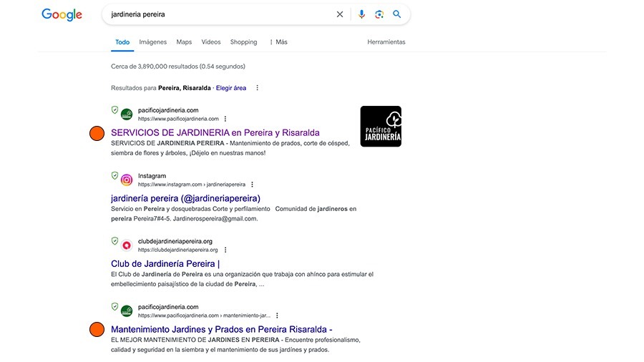Open three-dot options for the Instagram result
The image size is (644, 362).
[x=252, y=185]
